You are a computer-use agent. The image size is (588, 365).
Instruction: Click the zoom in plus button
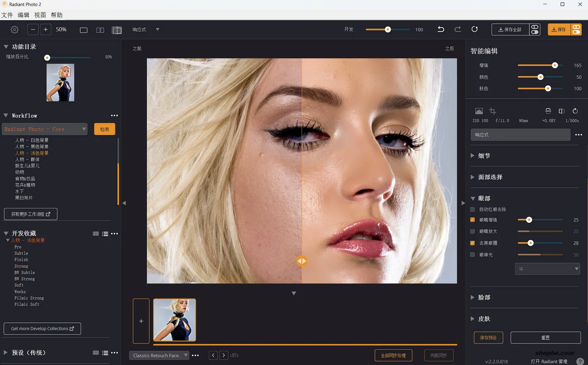(46, 30)
